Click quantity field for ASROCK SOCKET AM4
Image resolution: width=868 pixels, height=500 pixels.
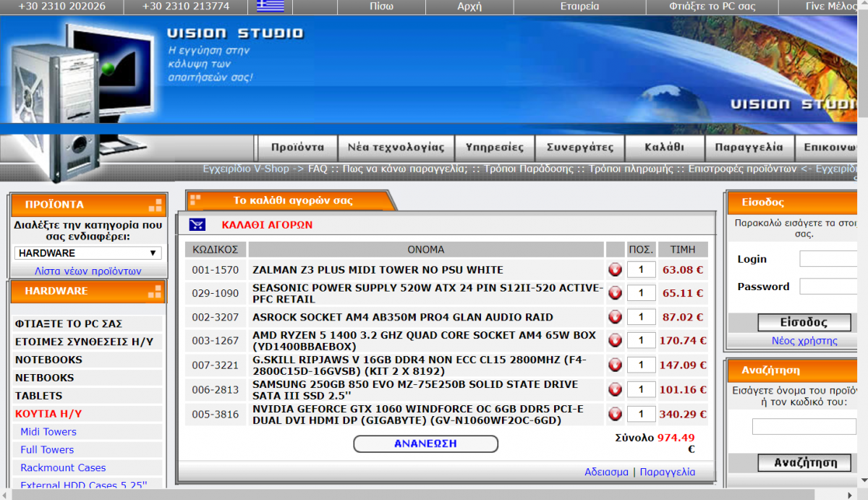pyautogui.click(x=641, y=317)
